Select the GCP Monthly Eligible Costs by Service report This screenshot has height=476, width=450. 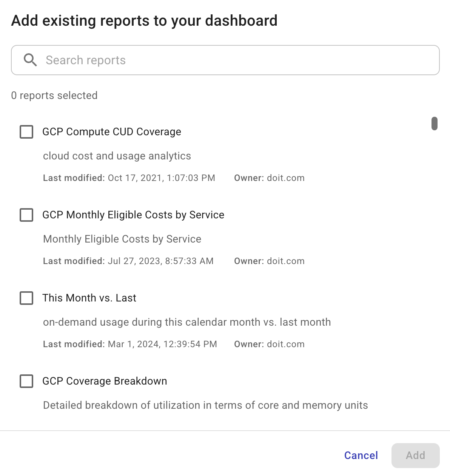coord(26,215)
